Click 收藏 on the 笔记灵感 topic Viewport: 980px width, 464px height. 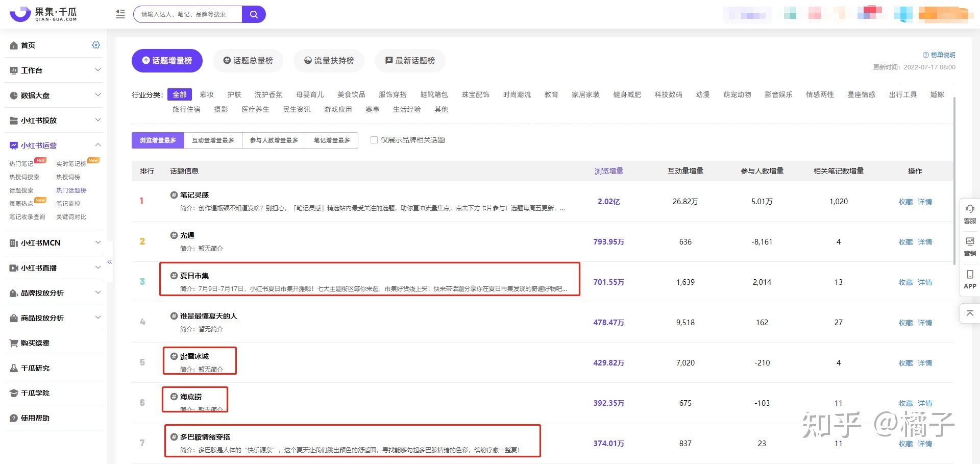click(x=905, y=201)
